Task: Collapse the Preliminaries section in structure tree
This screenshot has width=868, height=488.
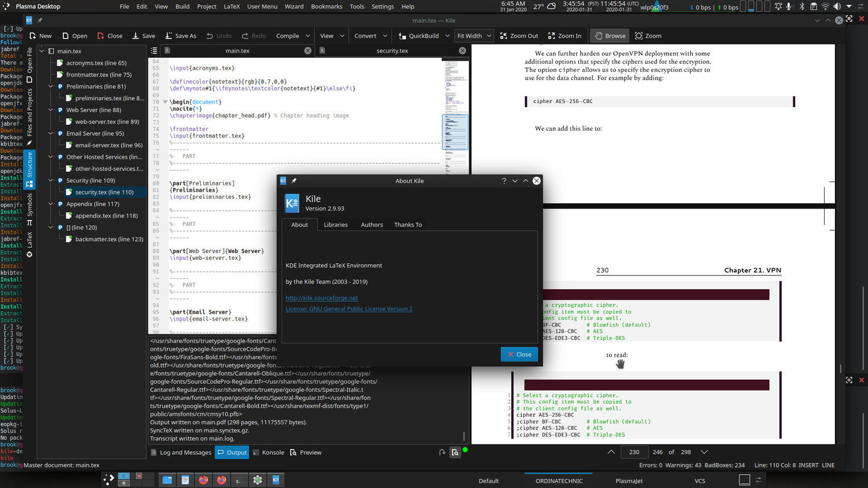Action: point(51,86)
